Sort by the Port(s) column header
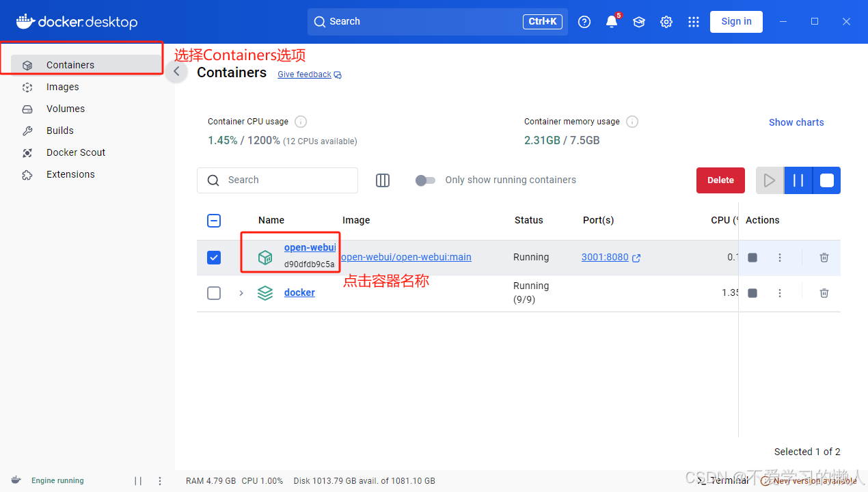 [x=599, y=220]
